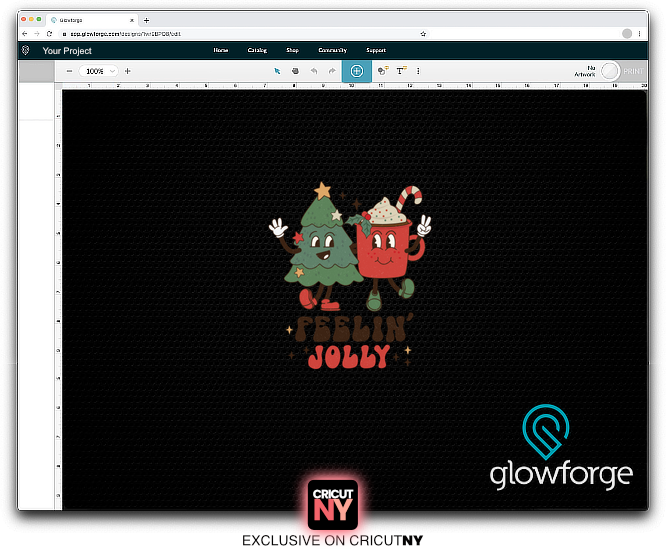
Task: Open the Community menu item
Action: click(333, 50)
